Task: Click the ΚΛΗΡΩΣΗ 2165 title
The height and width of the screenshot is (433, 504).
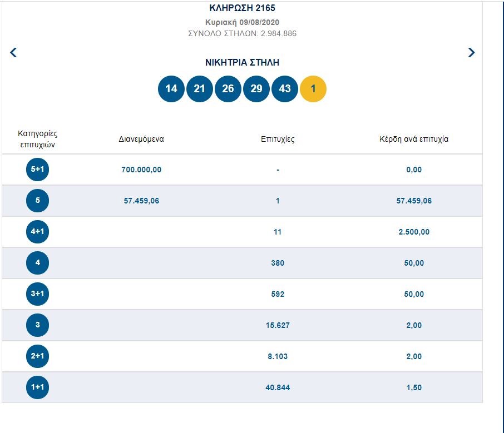Action: tap(241, 8)
